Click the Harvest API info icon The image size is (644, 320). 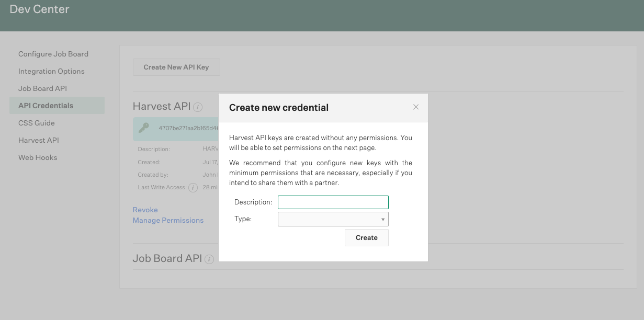[198, 107]
